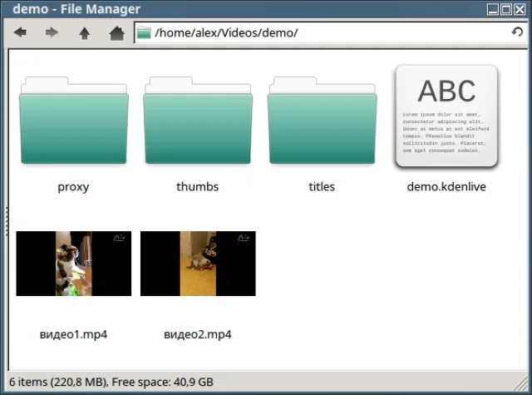532x395 pixels.
Task: Click the window resize grip corner
Action: tap(521, 383)
